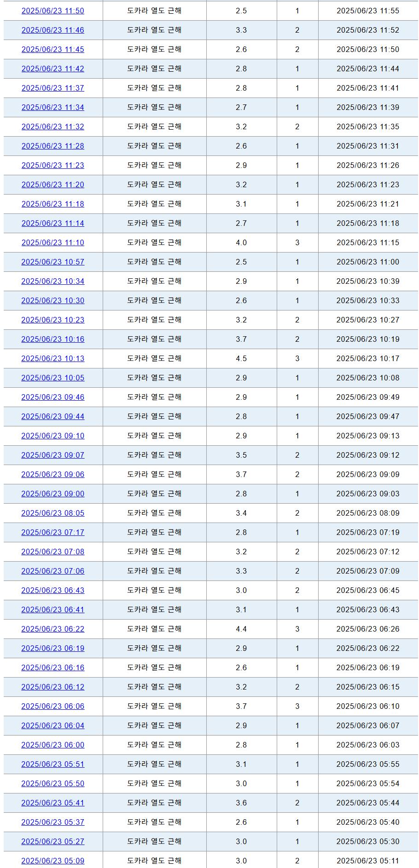View details for 2025/06/23 10:57 link
The image size is (419, 868).
[53, 262]
